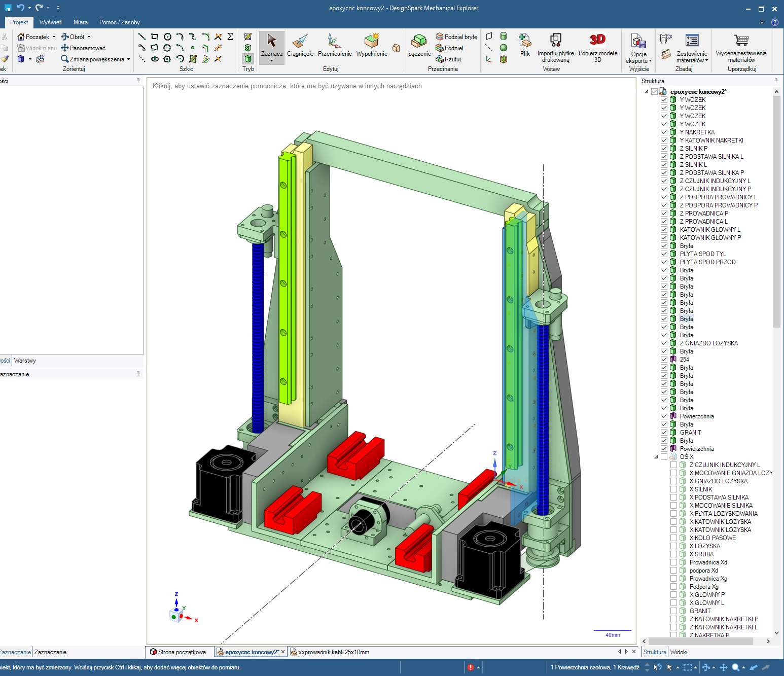Collapse the OŚ X tree node

point(656,456)
